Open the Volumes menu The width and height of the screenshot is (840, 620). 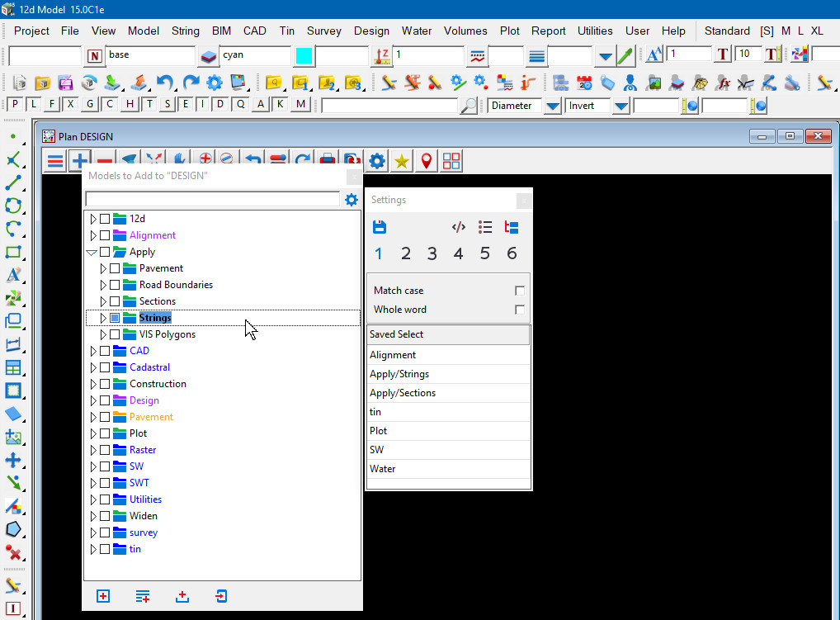(465, 31)
